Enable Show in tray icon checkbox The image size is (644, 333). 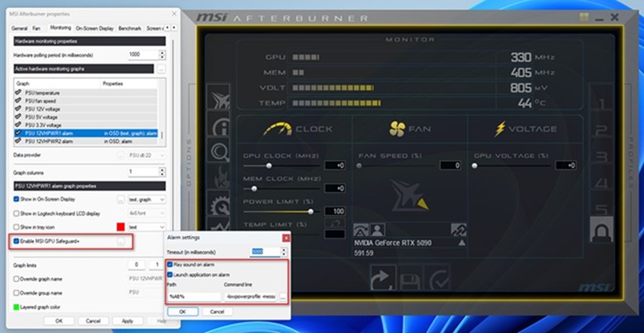pyautogui.click(x=16, y=227)
